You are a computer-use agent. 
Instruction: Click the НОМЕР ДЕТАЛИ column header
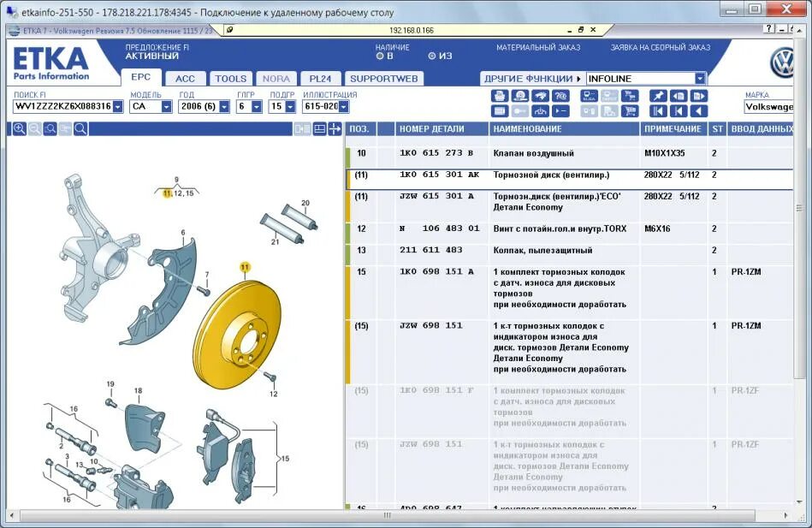coord(442,129)
